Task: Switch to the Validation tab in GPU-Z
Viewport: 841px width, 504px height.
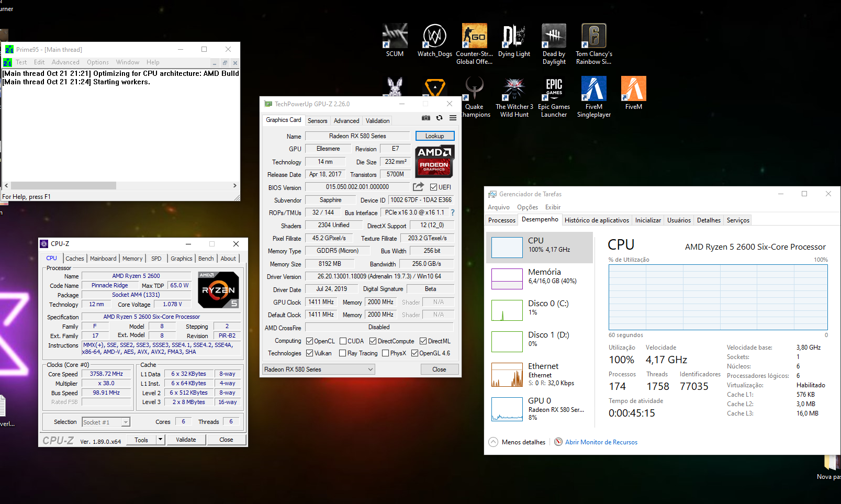Action: (377, 120)
